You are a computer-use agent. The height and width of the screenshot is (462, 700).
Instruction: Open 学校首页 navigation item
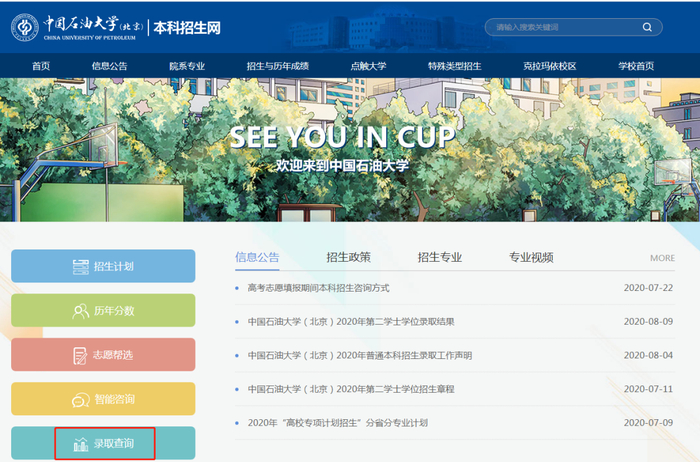coord(636,66)
